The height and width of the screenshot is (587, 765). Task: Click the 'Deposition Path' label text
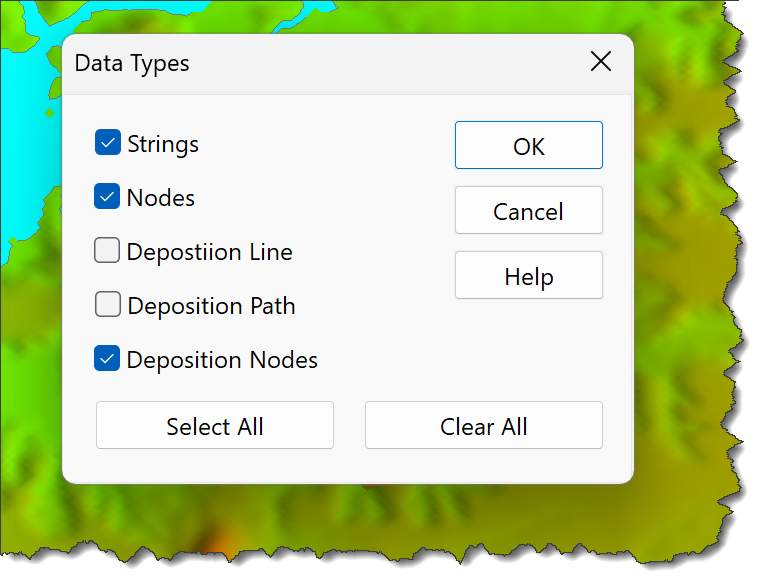[x=211, y=306]
